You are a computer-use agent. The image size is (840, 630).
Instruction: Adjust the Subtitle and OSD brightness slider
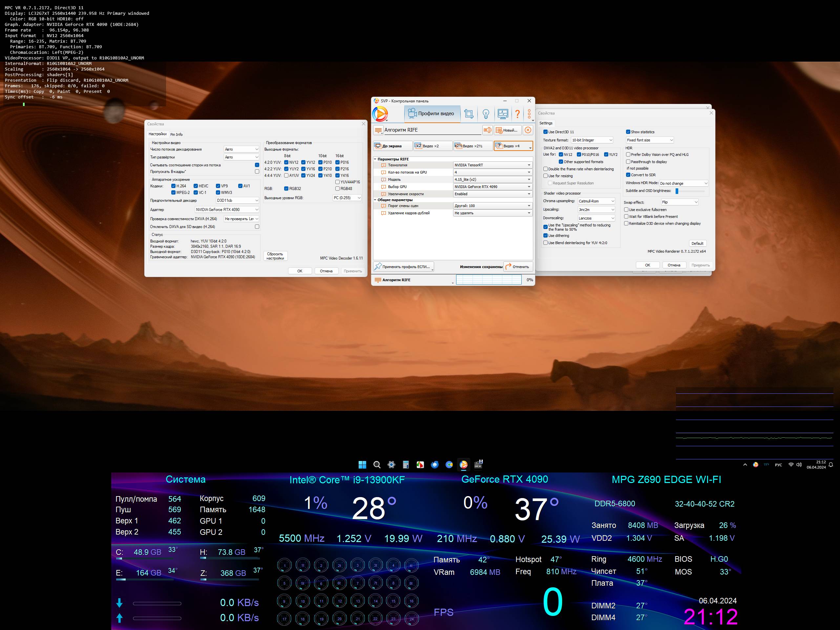pos(677,191)
